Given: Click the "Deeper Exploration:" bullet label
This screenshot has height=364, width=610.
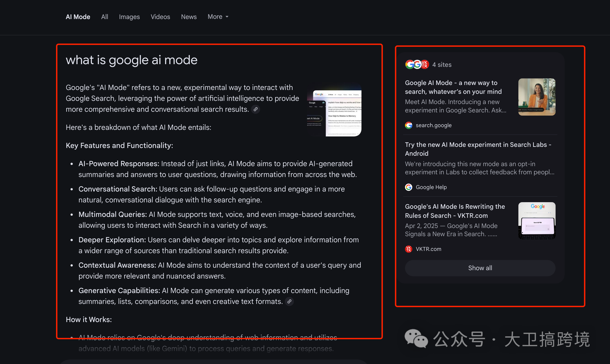Looking at the screenshot, I should (x=112, y=240).
